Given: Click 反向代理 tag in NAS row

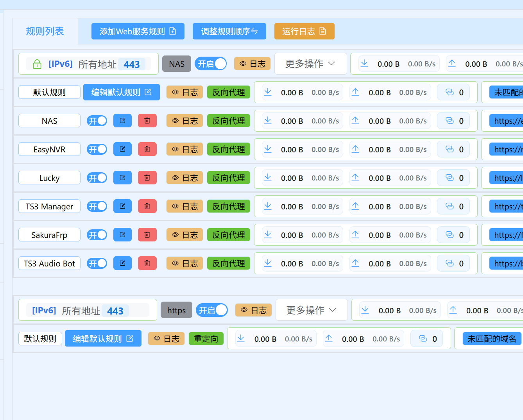Looking at the screenshot, I should pos(229,121).
